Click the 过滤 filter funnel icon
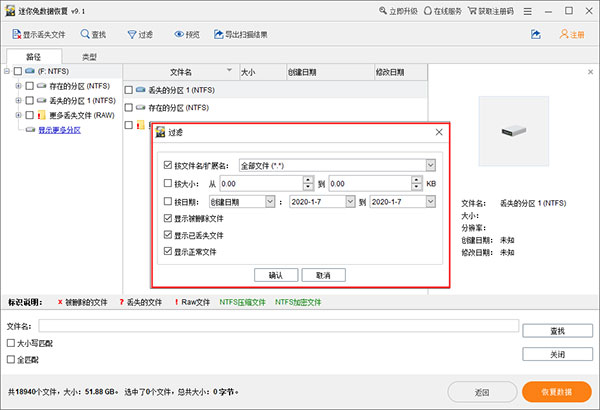The height and width of the screenshot is (410, 600). pyautogui.click(x=131, y=34)
